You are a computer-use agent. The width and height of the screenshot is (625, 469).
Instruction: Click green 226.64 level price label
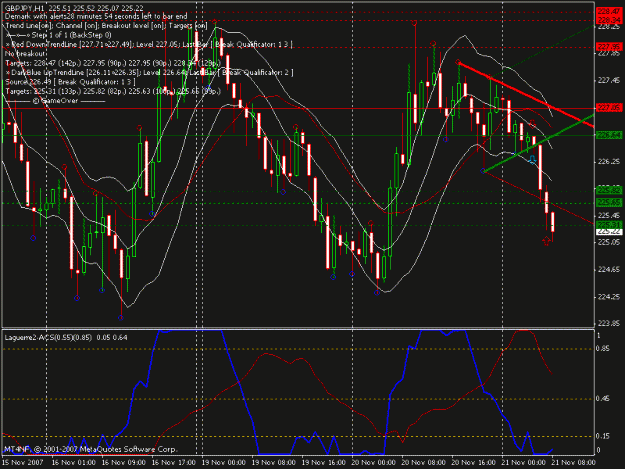coord(609,135)
